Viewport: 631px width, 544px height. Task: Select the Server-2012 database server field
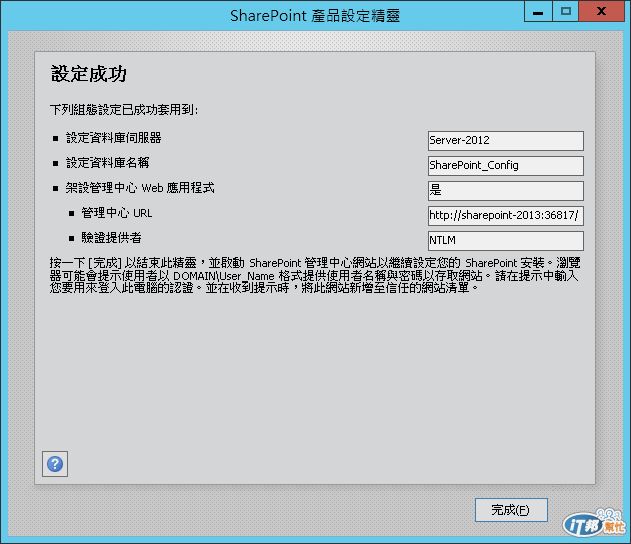pyautogui.click(x=506, y=140)
